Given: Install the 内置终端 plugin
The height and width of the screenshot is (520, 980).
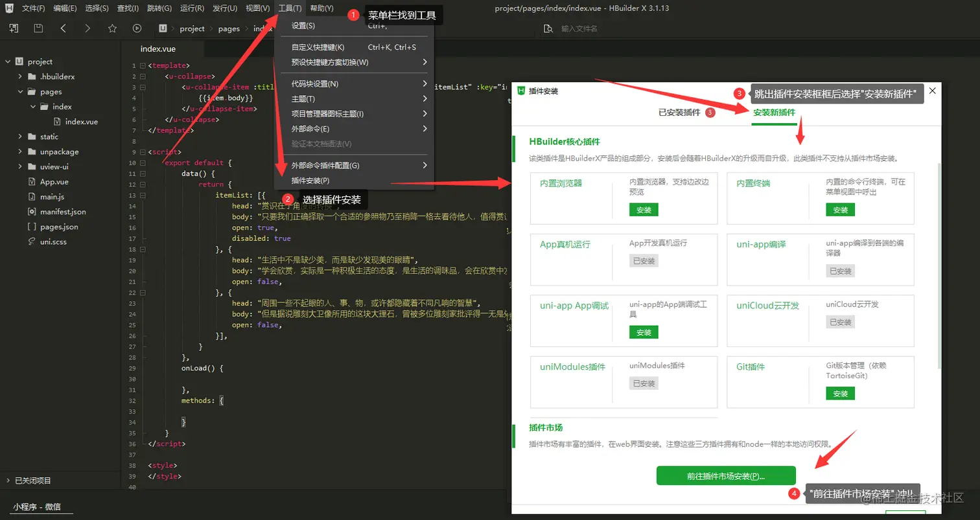Looking at the screenshot, I should (840, 210).
